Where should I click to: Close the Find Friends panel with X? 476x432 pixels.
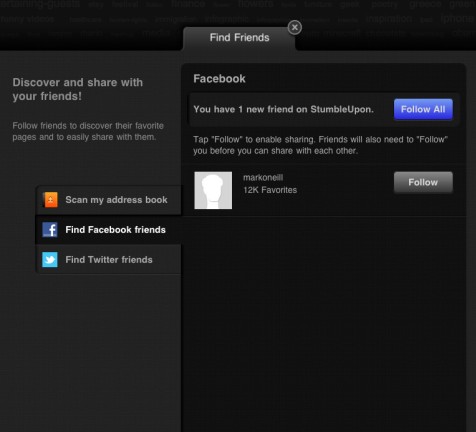(x=295, y=28)
